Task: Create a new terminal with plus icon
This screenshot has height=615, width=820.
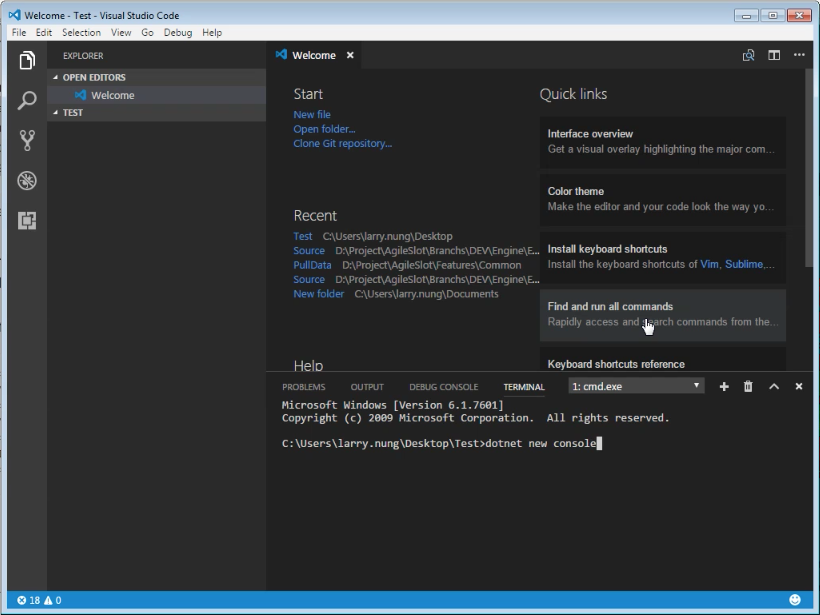Action: (x=724, y=386)
